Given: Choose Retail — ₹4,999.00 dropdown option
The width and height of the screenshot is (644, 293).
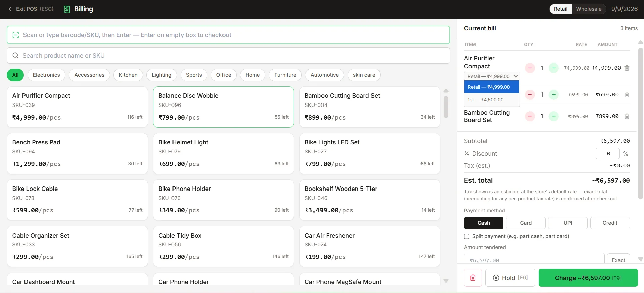Looking at the screenshot, I should [x=492, y=87].
